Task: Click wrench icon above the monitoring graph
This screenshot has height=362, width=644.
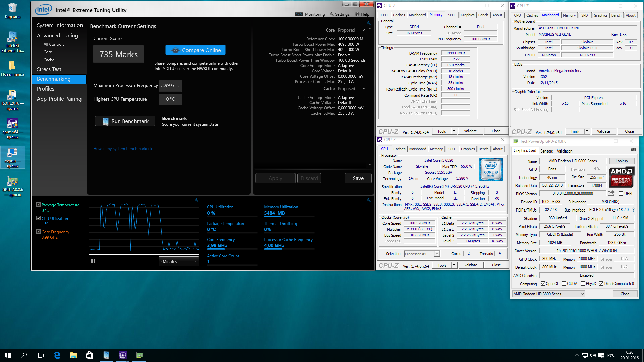Action: tap(196, 200)
